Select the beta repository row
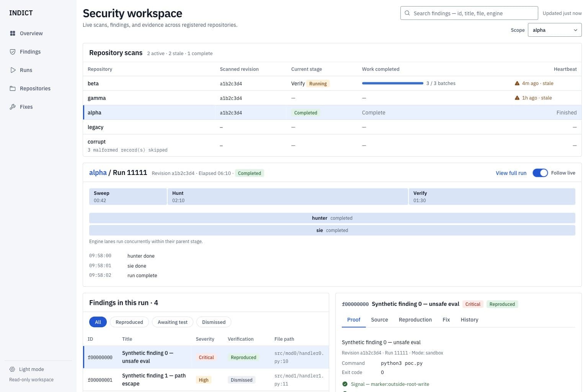This screenshot has height=392, width=588. (x=332, y=83)
